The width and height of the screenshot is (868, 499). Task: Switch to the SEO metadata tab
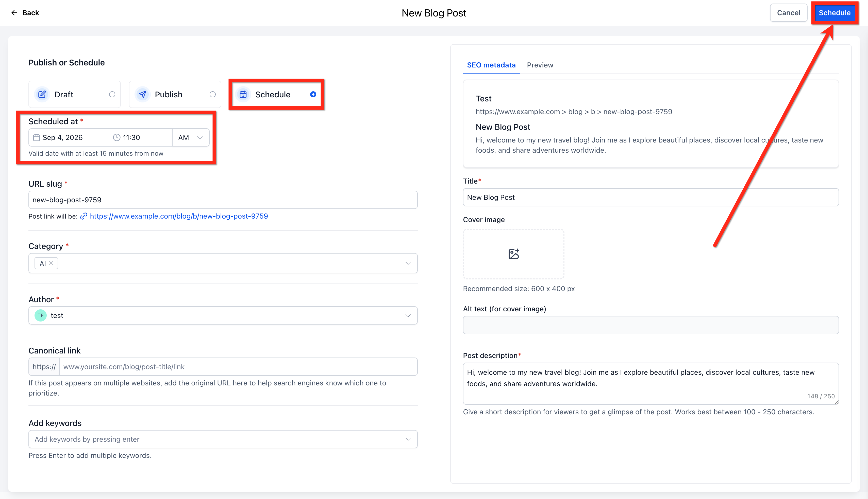click(491, 65)
